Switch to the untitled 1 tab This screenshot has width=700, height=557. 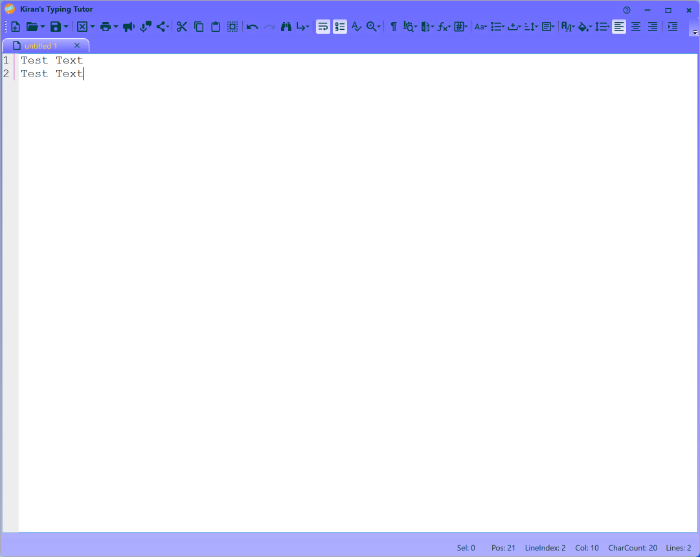(41, 46)
